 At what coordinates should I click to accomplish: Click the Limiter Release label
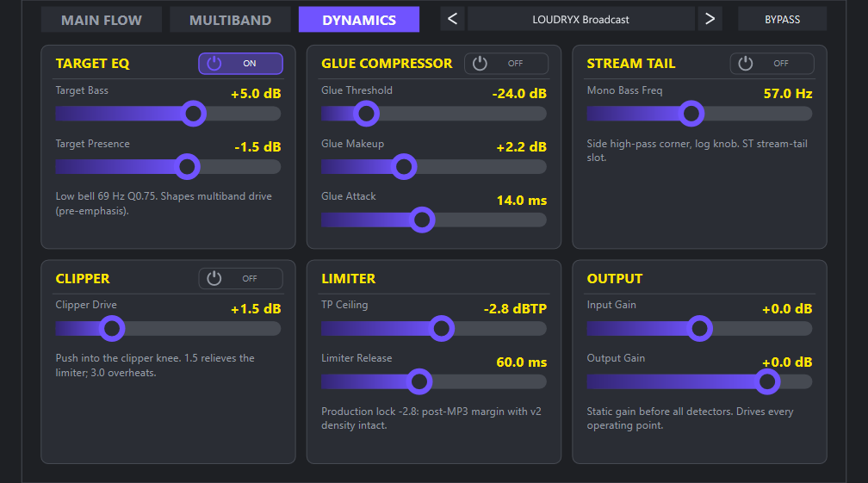(x=356, y=358)
